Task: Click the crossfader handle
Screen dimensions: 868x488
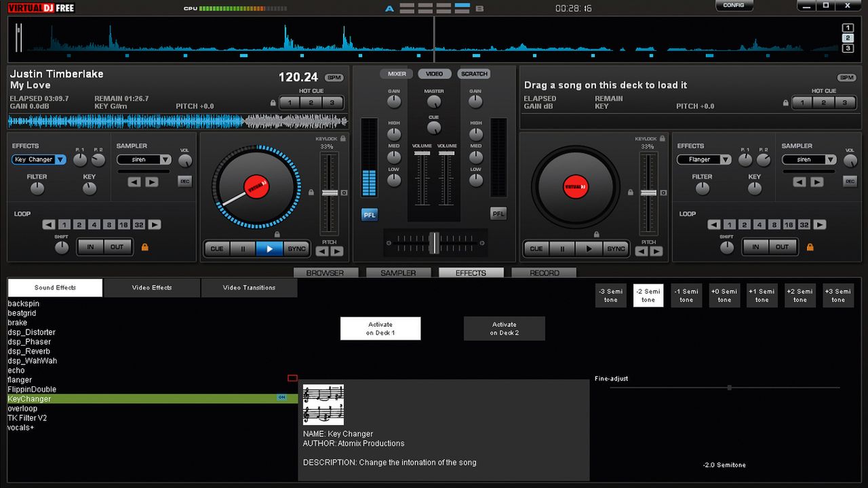Action: pyautogui.click(x=434, y=242)
